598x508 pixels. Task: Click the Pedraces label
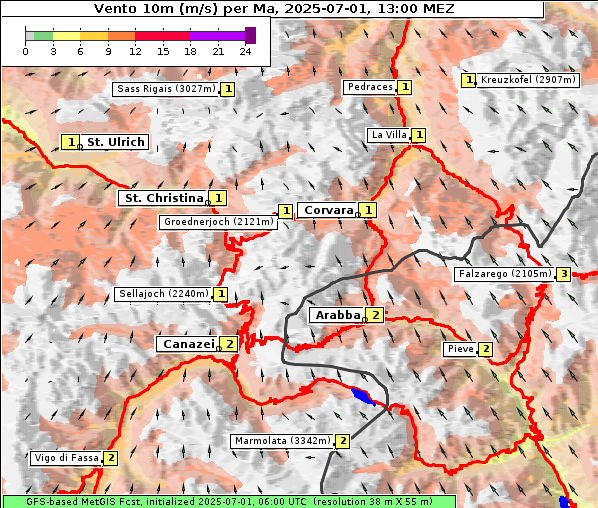tap(370, 87)
